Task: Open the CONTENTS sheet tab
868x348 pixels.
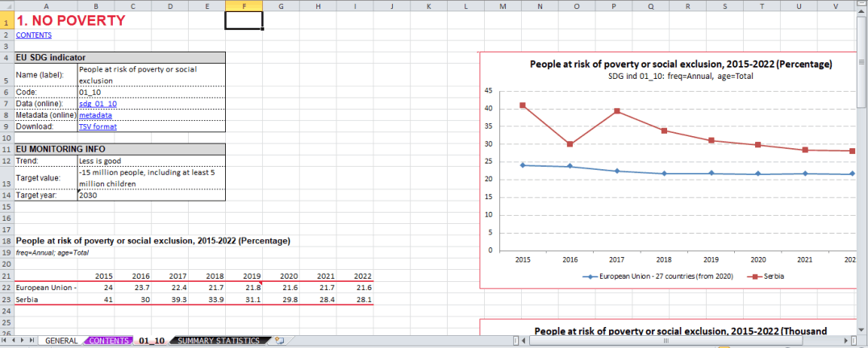Action: pos(108,341)
